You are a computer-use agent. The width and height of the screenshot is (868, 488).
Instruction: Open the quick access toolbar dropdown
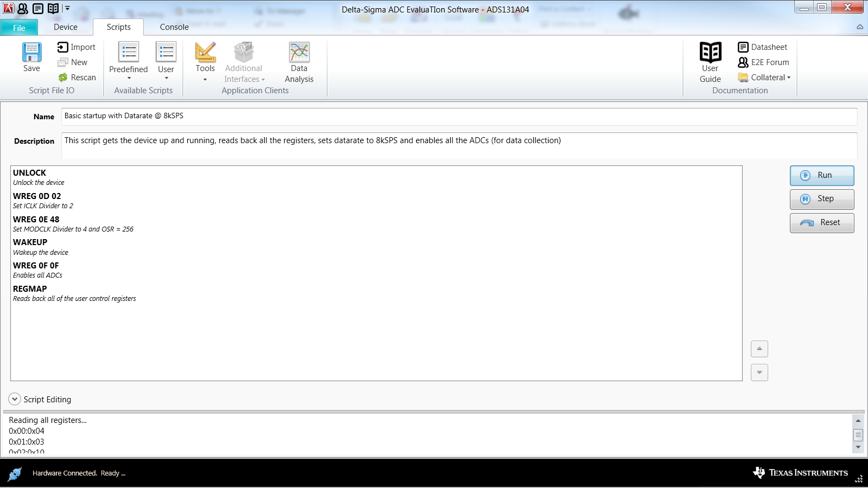[x=67, y=8]
